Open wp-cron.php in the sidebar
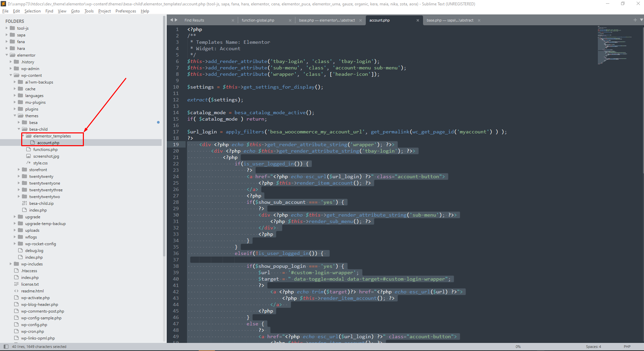 point(32,331)
